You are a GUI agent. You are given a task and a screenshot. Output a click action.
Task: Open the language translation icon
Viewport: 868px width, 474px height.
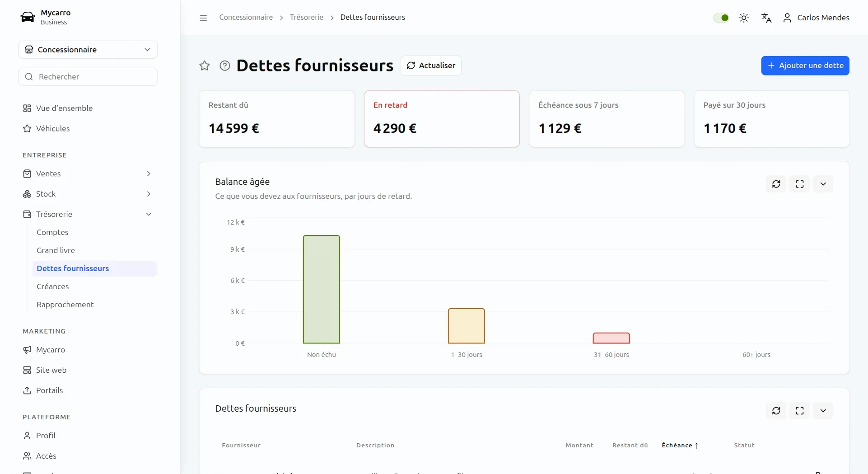766,18
